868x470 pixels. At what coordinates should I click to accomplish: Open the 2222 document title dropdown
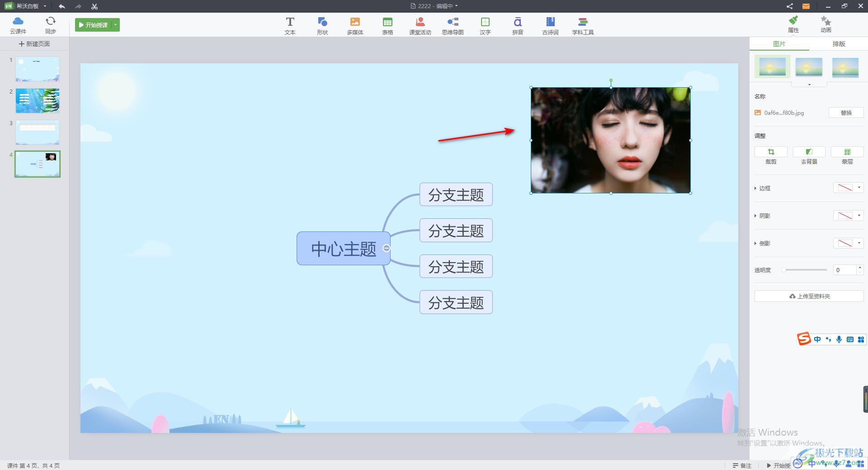tap(456, 6)
